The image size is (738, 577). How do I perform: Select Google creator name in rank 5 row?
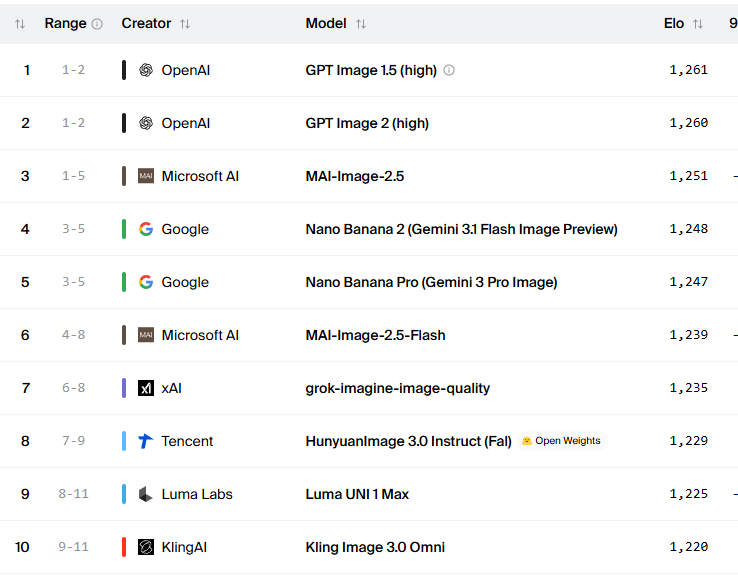(x=185, y=282)
